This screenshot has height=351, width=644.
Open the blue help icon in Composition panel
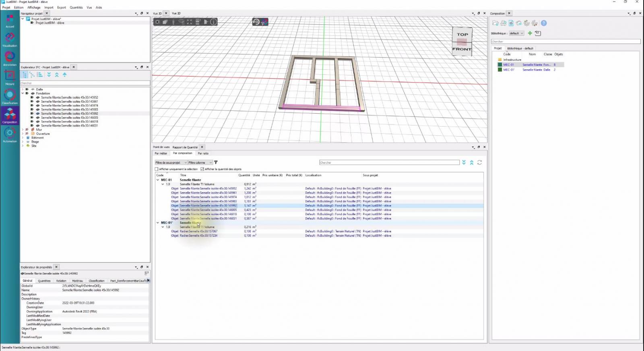pos(544,23)
